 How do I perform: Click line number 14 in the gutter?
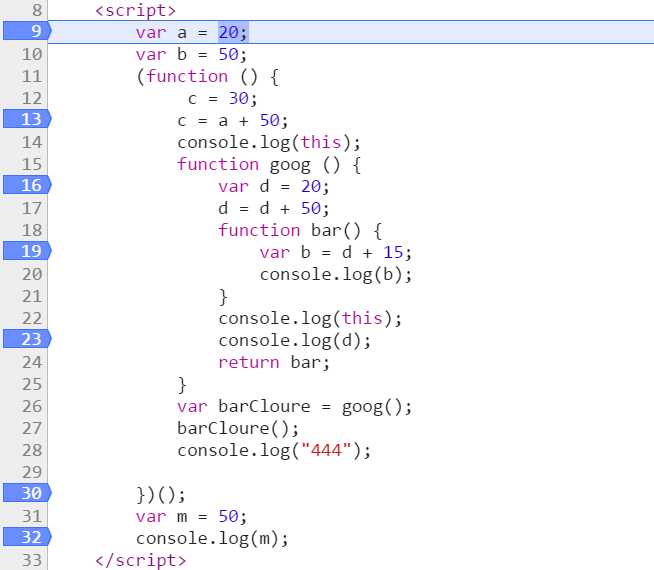coord(32,142)
